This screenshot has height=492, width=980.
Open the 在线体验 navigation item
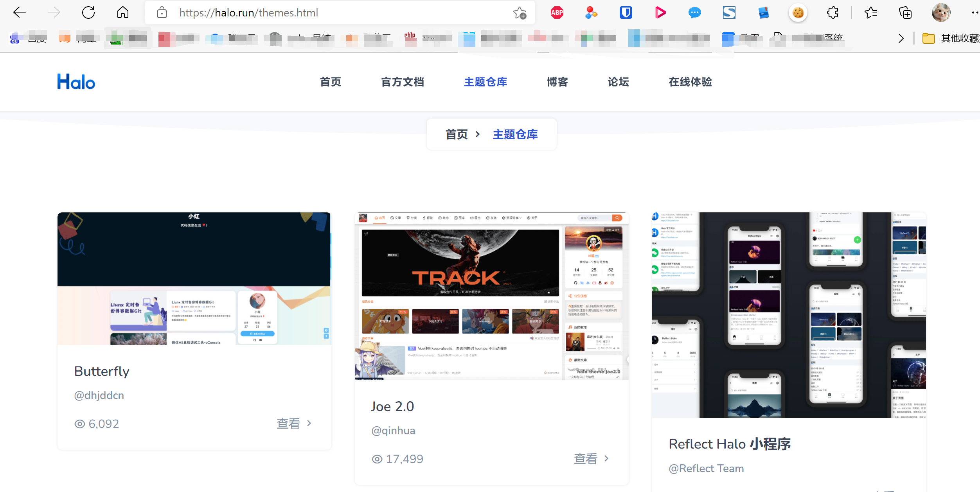(x=690, y=82)
